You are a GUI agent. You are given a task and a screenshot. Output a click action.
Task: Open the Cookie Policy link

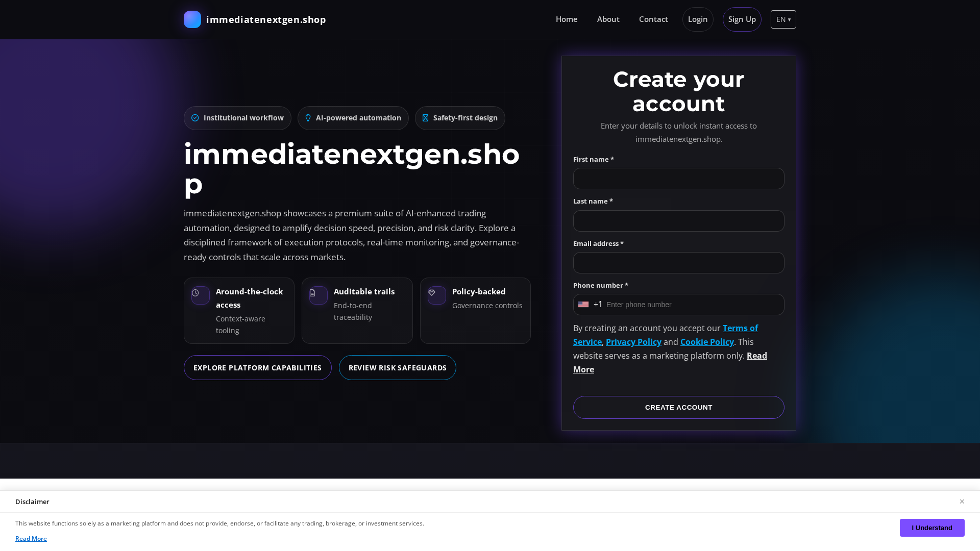click(707, 342)
